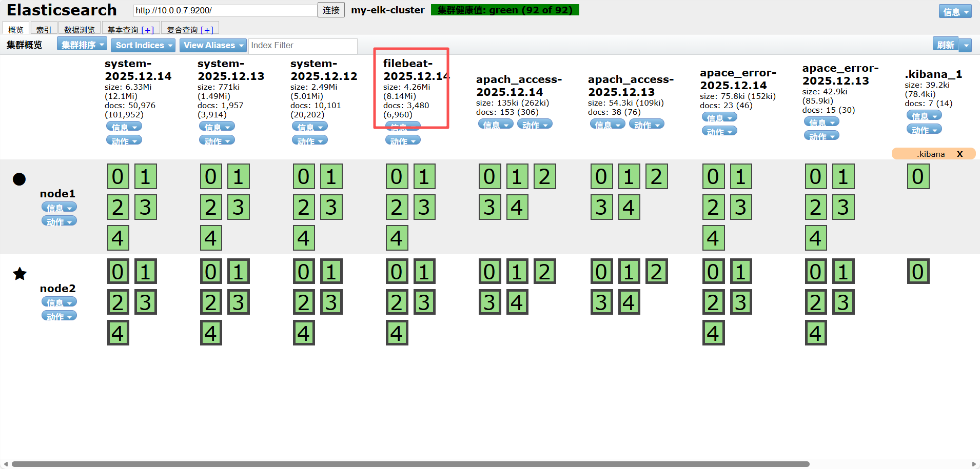Open 动作 dropdown for system-2025.12.14 index
980x469 pixels.
pyautogui.click(x=124, y=140)
